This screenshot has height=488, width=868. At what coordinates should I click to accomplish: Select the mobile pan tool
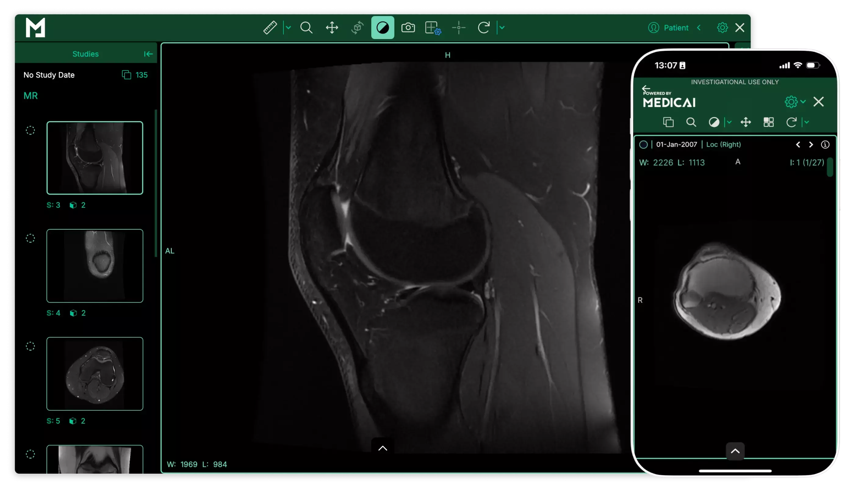(x=746, y=122)
